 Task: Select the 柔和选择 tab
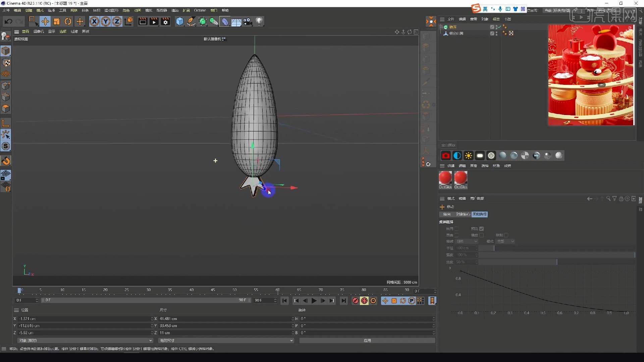click(x=480, y=214)
